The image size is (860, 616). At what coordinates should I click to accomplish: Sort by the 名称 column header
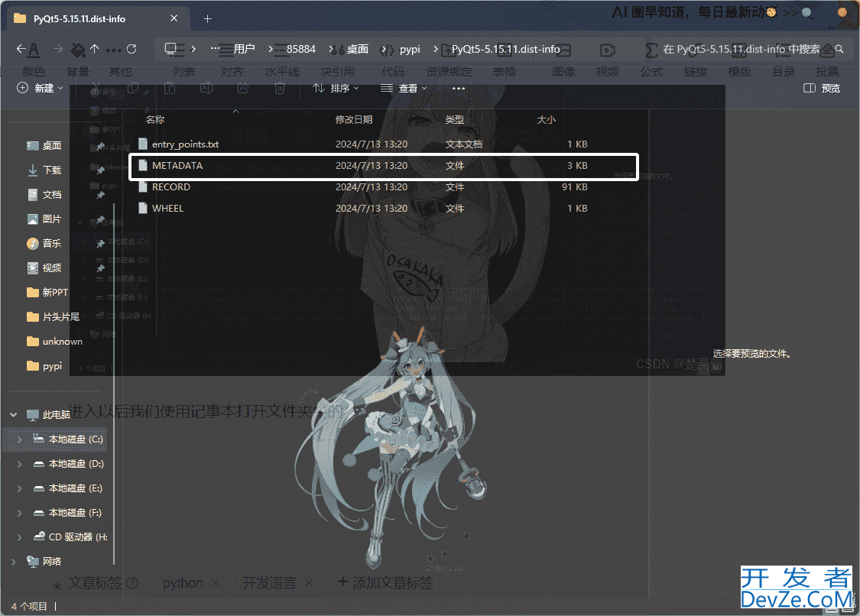(155, 119)
